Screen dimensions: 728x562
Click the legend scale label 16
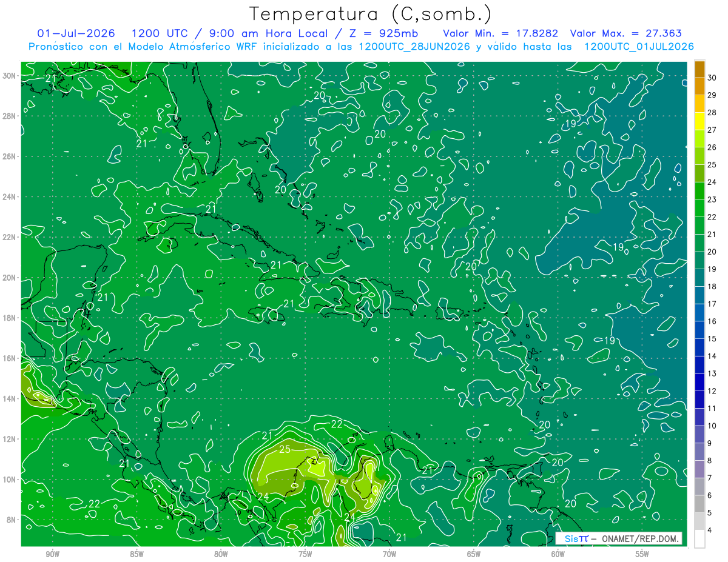(x=712, y=321)
